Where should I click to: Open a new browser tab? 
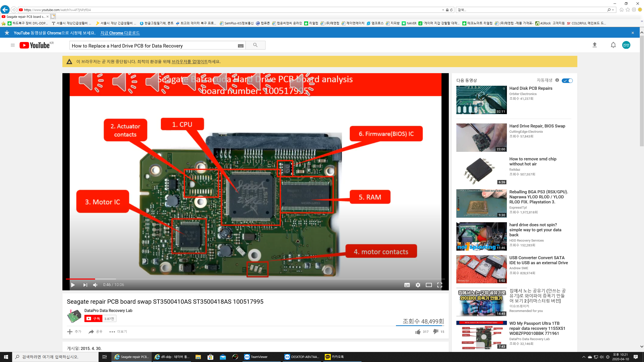coord(53,17)
